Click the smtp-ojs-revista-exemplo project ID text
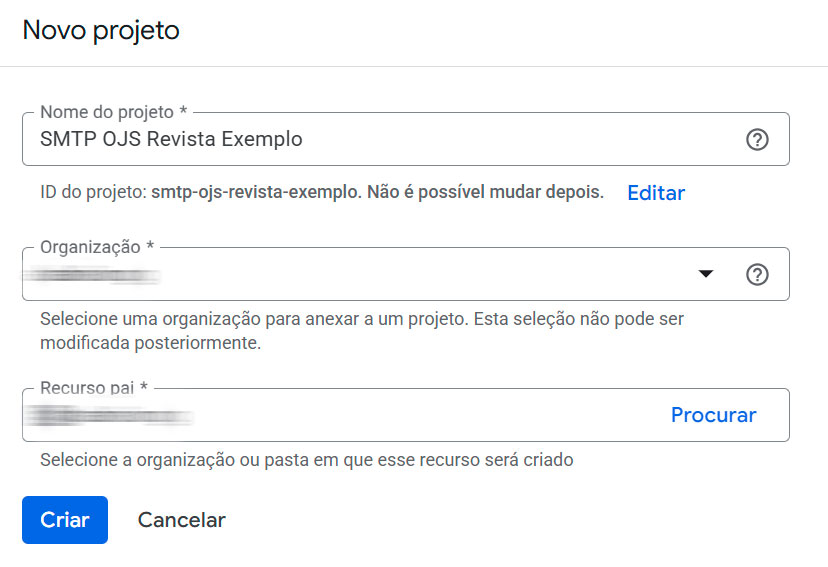The width and height of the screenshot is (828, 567). pos(254,192)
